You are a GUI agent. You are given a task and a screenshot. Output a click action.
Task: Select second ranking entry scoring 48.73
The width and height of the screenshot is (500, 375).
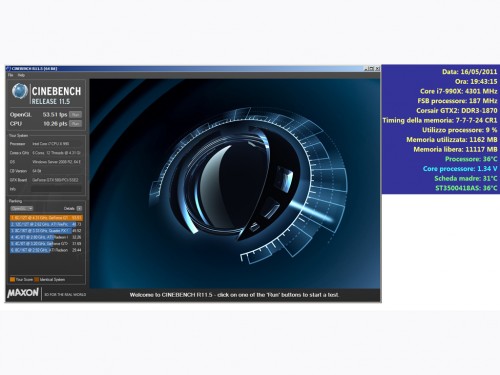click(x=46, y=224)
